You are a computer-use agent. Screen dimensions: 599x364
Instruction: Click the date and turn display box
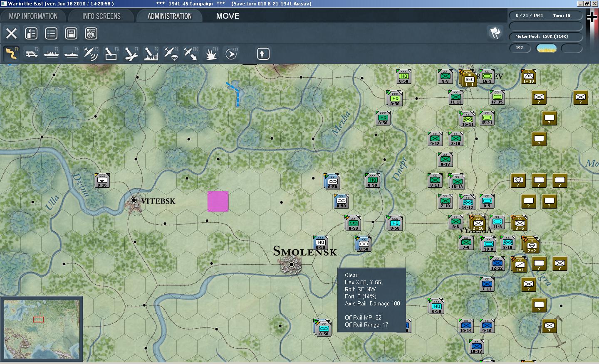pyautogui.click(x=546, y=15)
